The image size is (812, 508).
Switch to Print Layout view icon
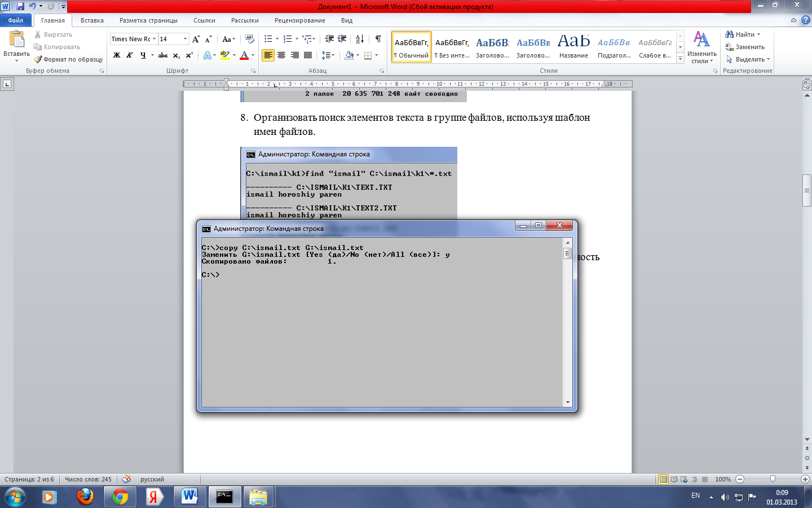[664, 479]
